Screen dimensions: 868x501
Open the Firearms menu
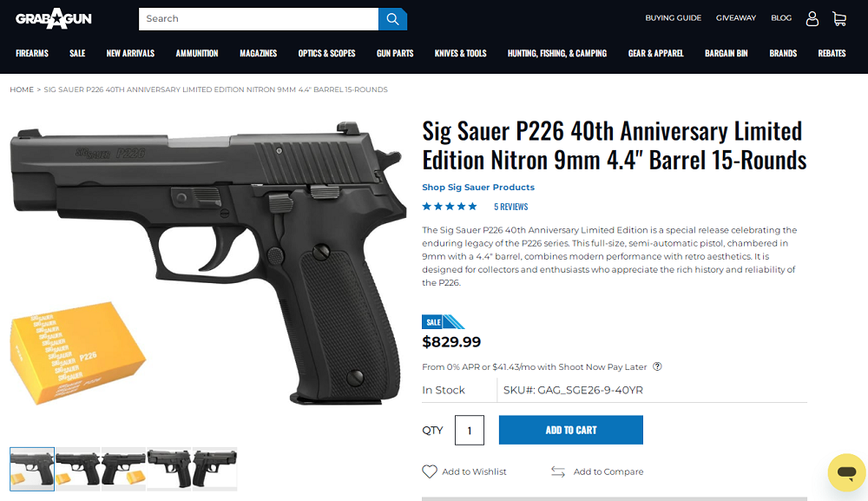click(x=32, y=53)
